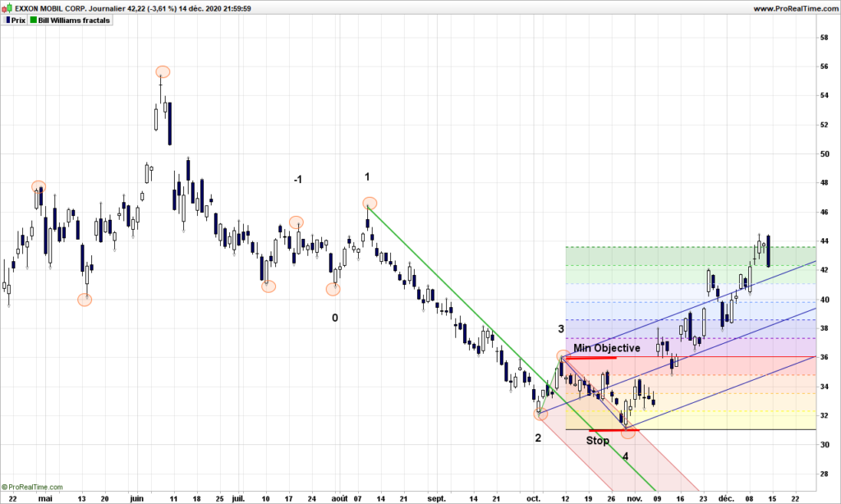The height and width of the screenshot is (504, 841).
Task: Click the 48 price axis label
Action: tap(824, 183)
